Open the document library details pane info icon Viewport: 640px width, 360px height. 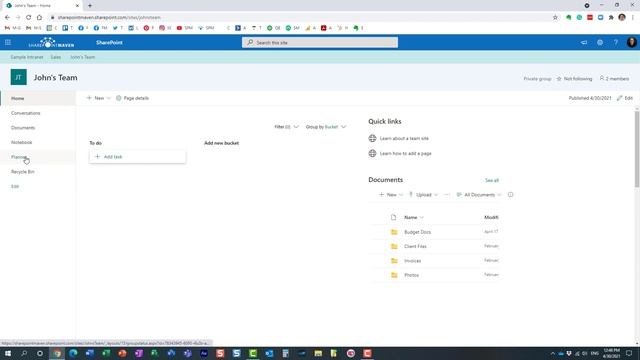510,195
